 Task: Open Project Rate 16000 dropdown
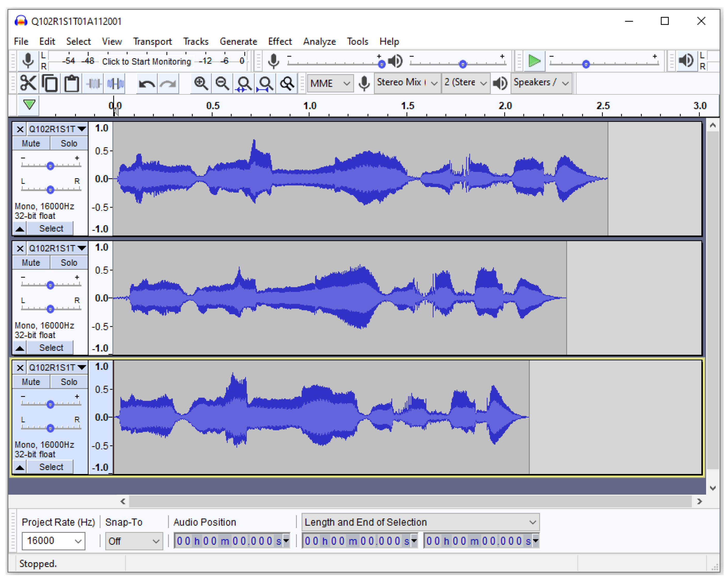(x=78, y=541)
